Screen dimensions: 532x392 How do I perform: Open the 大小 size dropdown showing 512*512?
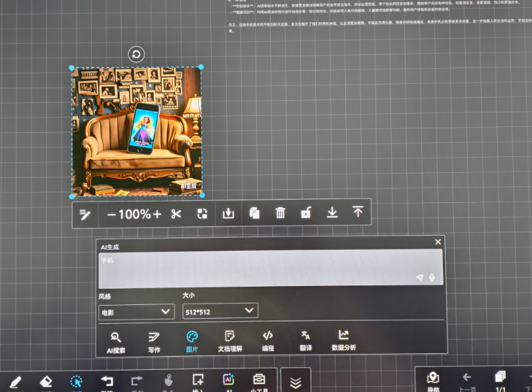click(x=219, y=312)
